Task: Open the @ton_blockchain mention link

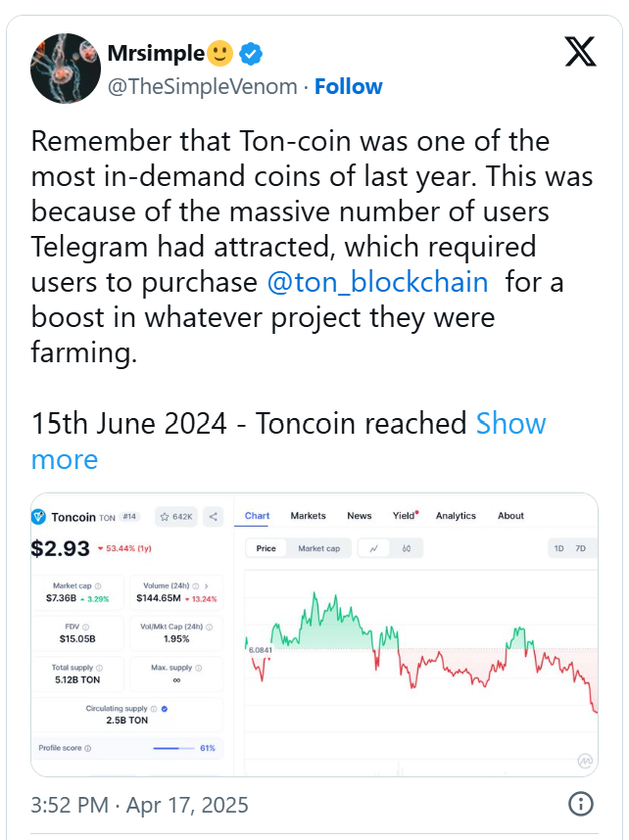Action: click(x=377, y=283)
